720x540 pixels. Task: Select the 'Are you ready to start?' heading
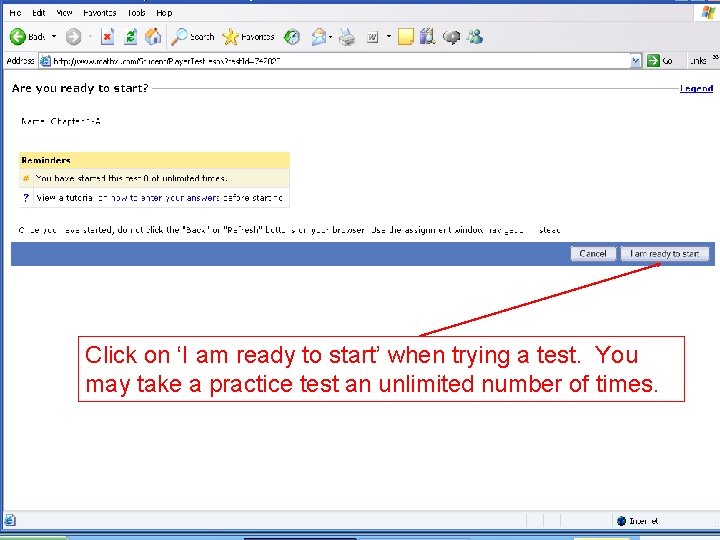tap(80, 88)
